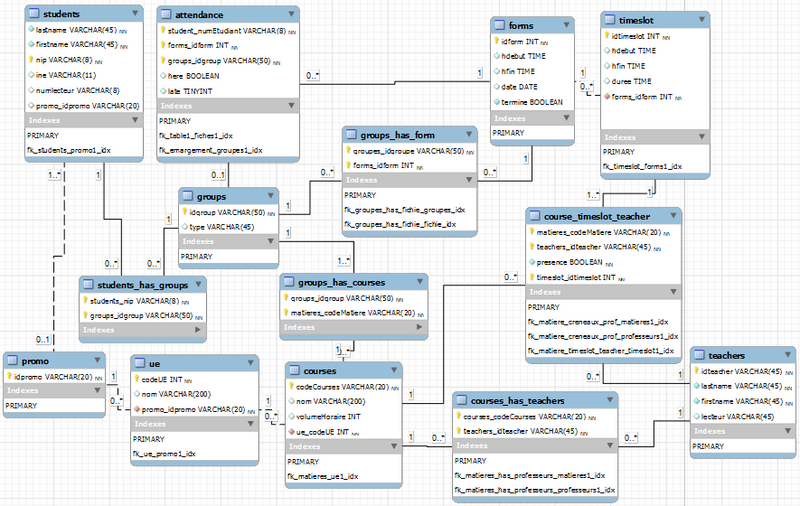Click the primary key icon beside idform
Image resolution: width=800 pixels, height=506 pixels.
tap(497, 42)
